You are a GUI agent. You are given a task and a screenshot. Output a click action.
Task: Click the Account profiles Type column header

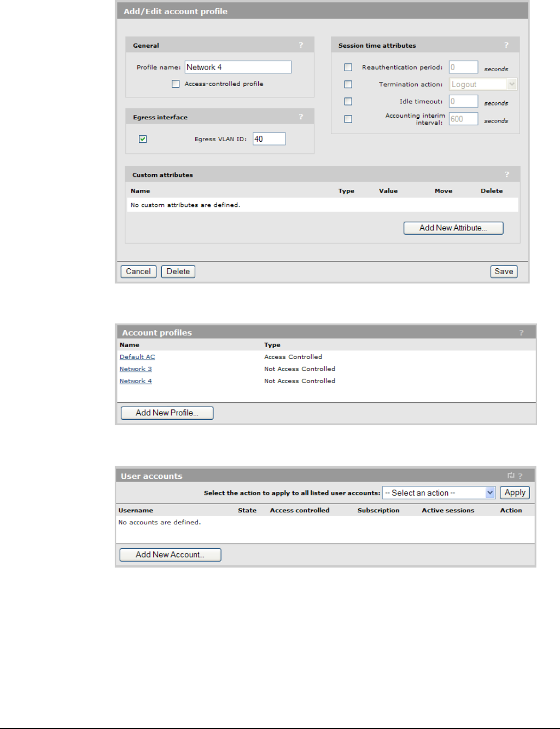pos(272,345)
